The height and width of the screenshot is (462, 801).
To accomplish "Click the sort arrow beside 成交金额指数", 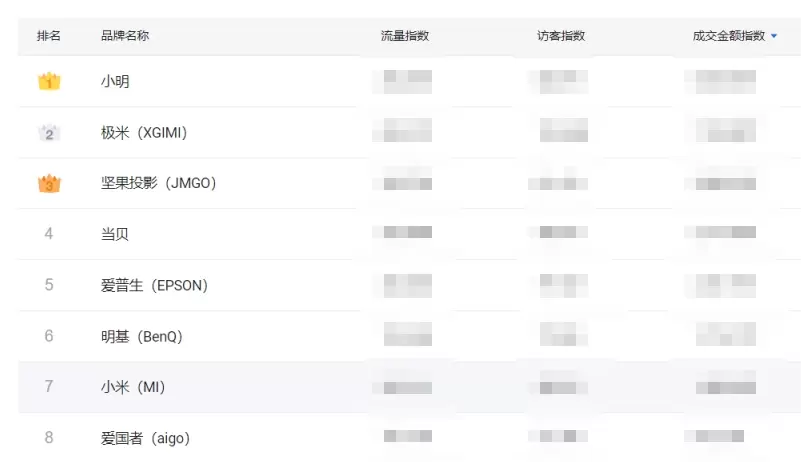I will [x=774, y=36].
